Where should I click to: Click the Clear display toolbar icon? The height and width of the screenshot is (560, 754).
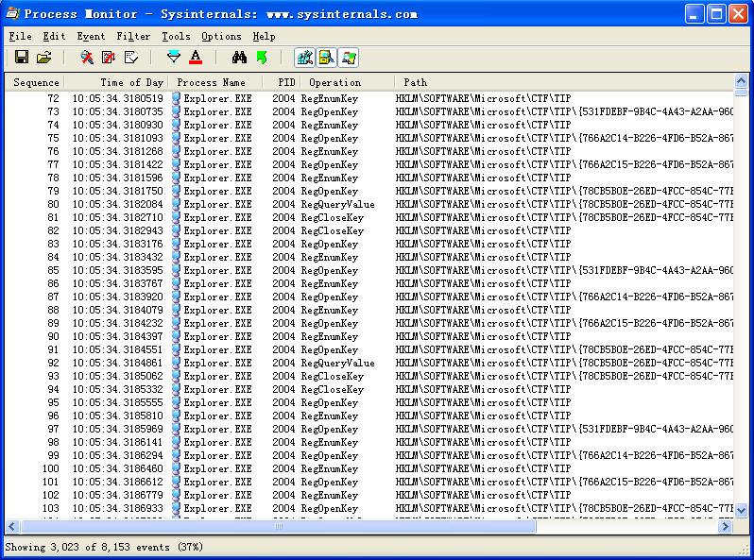[x=130, y=58]
